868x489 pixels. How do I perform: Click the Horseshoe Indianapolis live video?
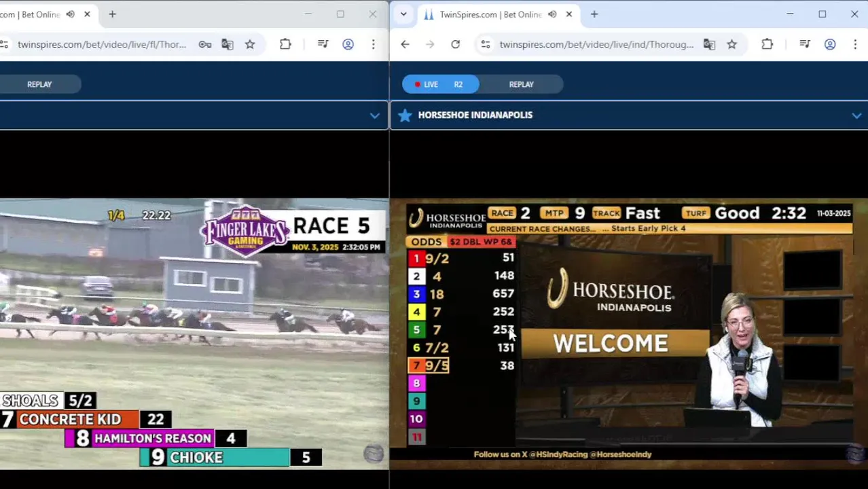629,333
